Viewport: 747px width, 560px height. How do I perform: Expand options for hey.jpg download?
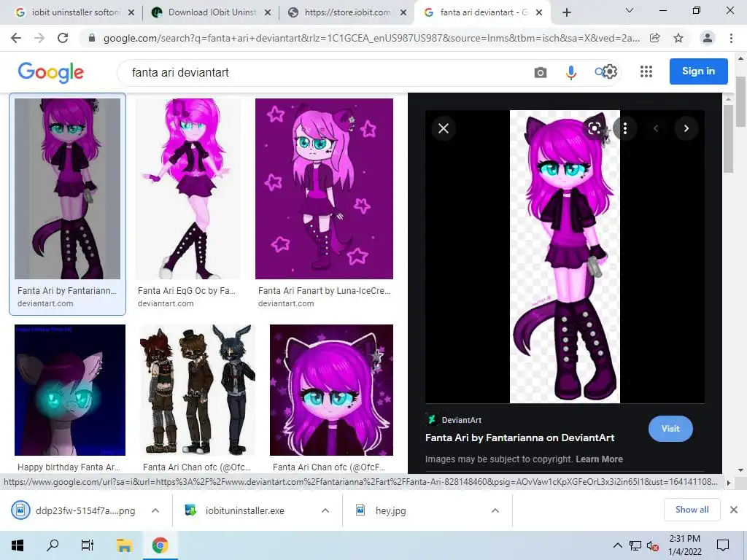coord(495,510)
